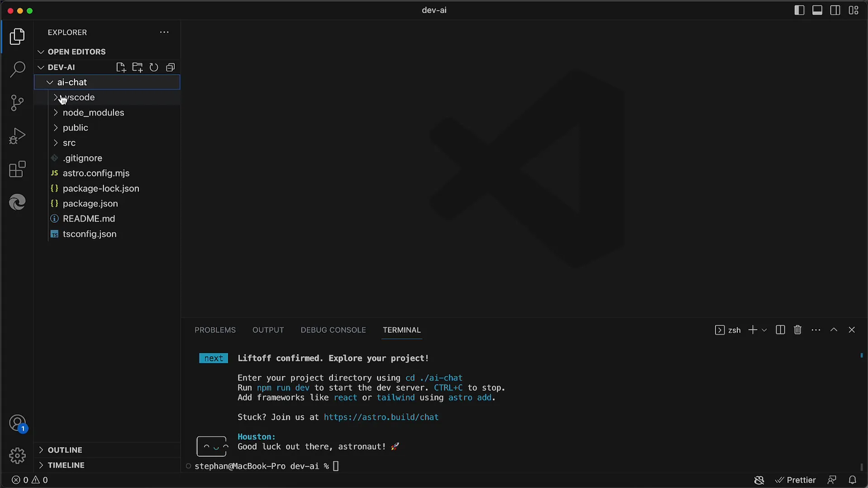Open Explorer views and more actions menu
The image size is (868, 488).
pos(164,32)
